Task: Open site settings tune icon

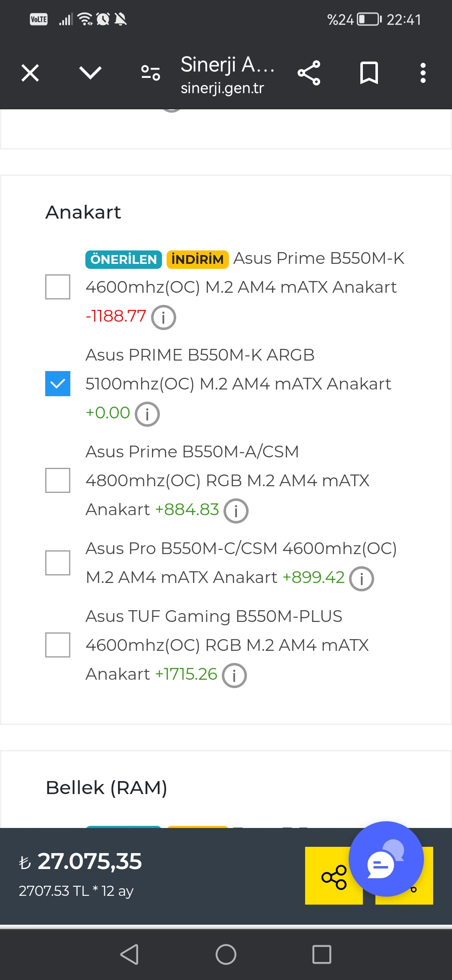Action: point(151,73)
